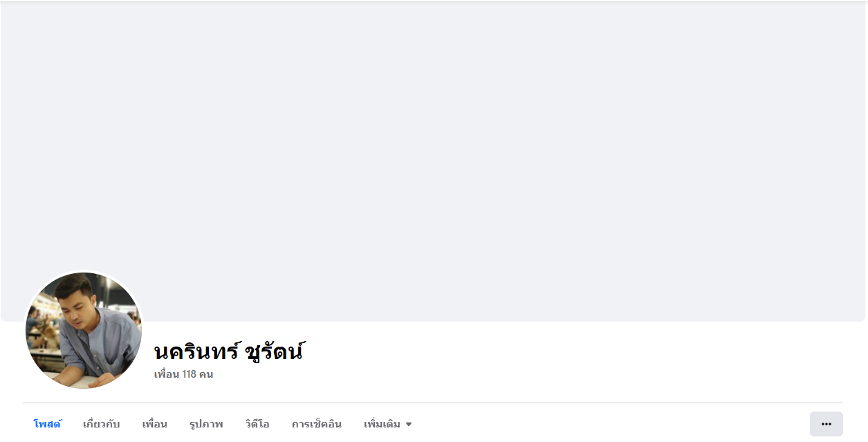Enlarge the avatar of the man in gray shirt
The height and width of the screenshot is (442, 868).
pyautogui.click(x=84, y=331)
